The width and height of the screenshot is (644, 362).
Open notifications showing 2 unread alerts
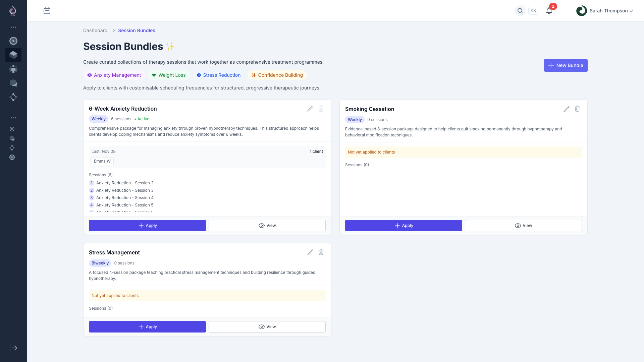click(549, 11)
